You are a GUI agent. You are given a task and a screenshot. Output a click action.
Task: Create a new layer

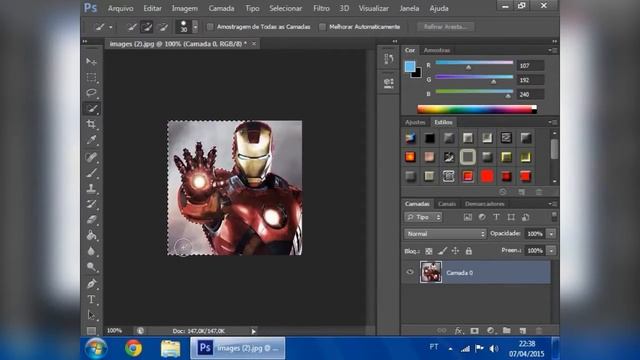coord(523,331)
